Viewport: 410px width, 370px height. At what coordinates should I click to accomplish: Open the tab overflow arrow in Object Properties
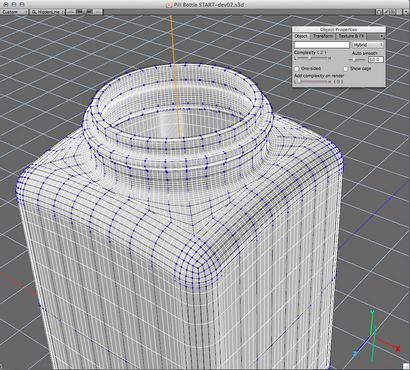tap(381, 36)
